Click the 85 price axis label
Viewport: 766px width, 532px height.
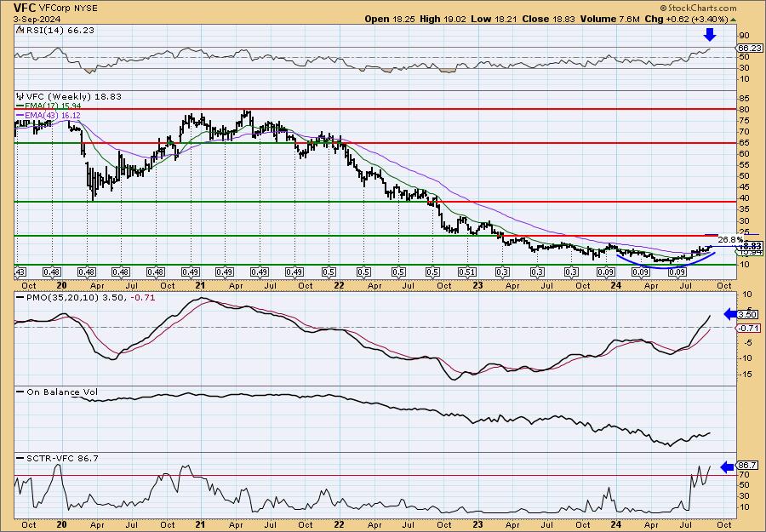[x=744, y=99]
